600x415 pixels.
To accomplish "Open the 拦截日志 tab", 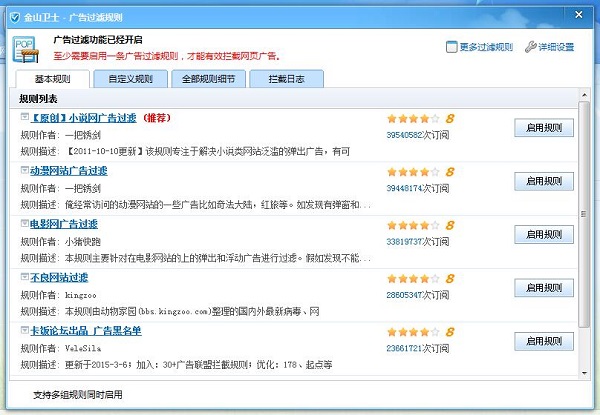I will pos(287,79).
